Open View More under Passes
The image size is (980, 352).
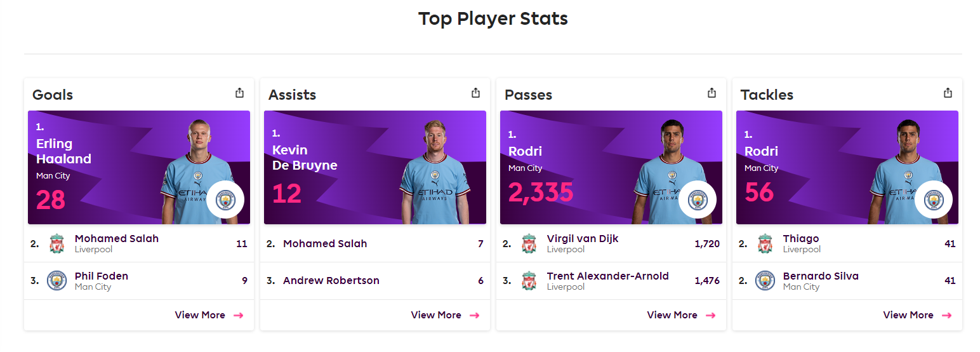tap(681, 315)
